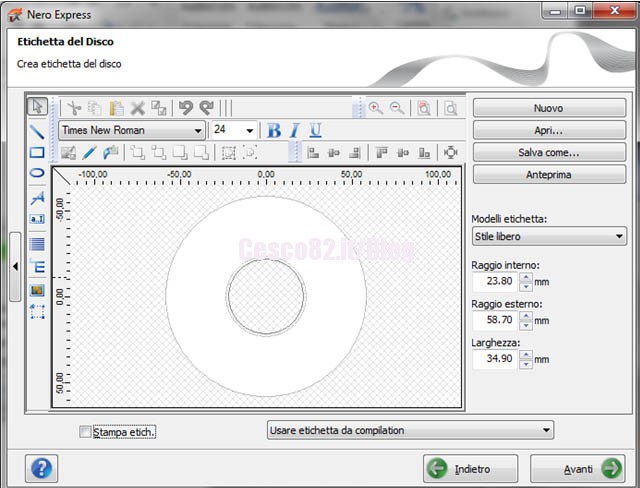This screenshot has width=640, height=488.
Task: Click the print preview magnifier icon
Action: tap(450, 108)
